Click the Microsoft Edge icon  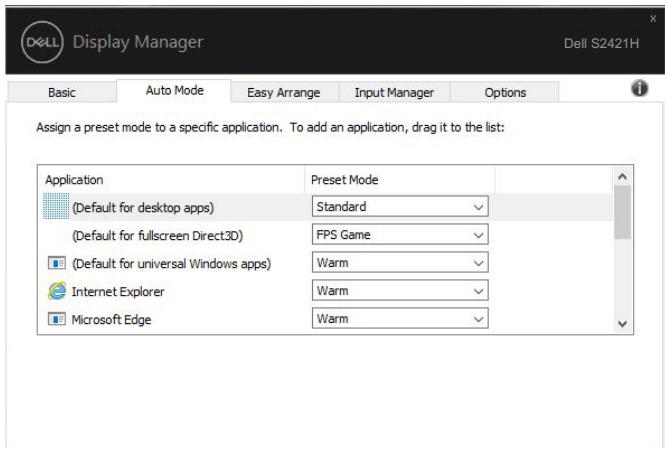click(x=56, y=319)
